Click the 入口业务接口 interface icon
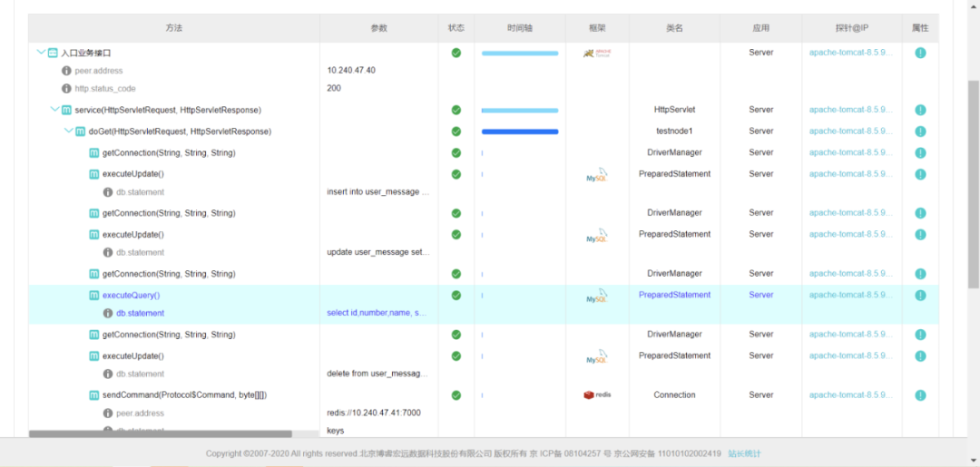The width and height of the screenshot is (980, 467). pyautogui.click(x=54, y=54)
